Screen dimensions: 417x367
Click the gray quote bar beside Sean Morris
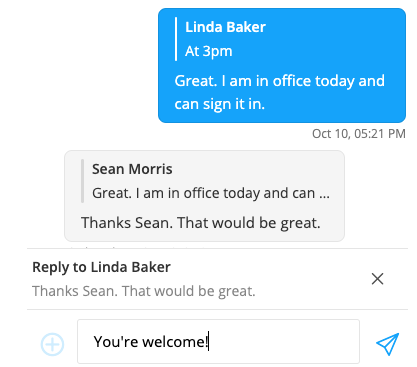tap(82, 181)
